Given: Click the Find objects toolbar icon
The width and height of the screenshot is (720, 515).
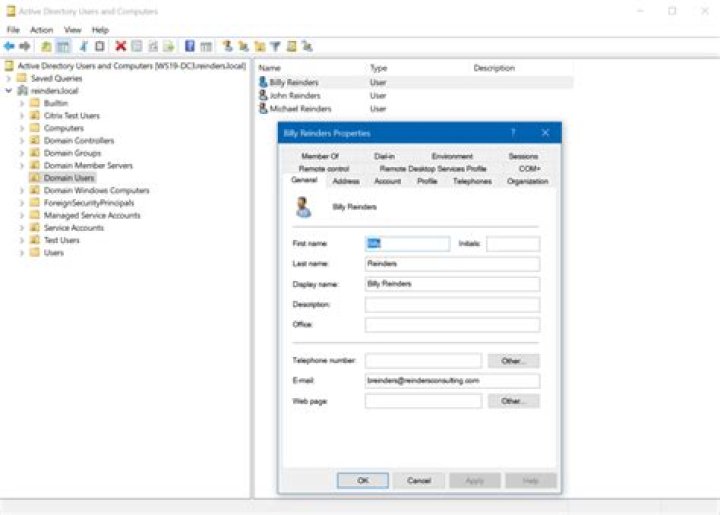Looking at the screenshot, I should (292, 46).
